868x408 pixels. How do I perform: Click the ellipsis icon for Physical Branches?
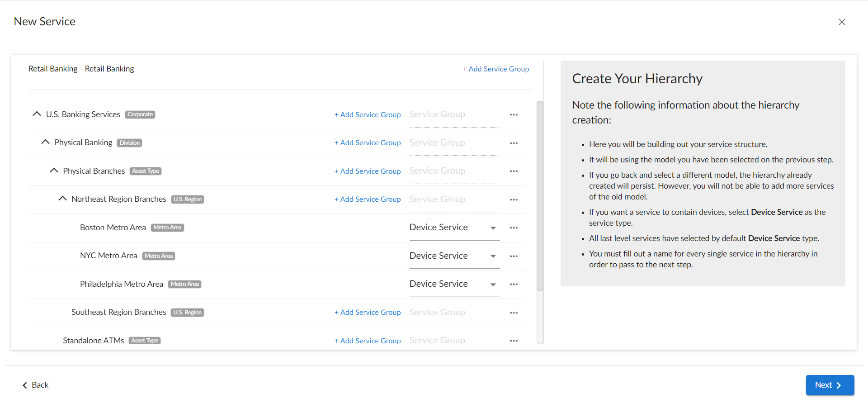click(x=514, y=171)
